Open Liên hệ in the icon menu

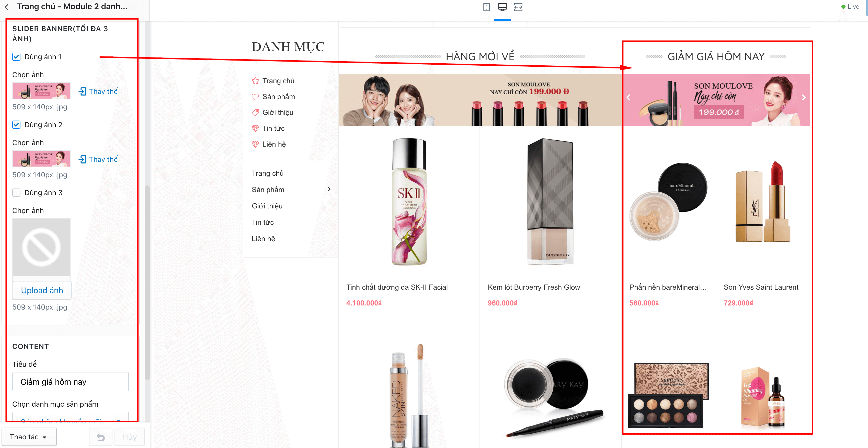pyautogui.click(x=274, y=144)
